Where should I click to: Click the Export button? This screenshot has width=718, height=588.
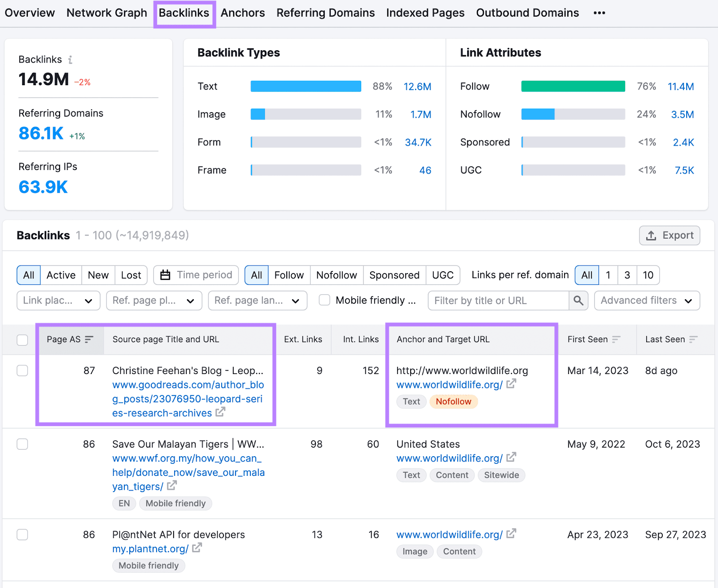pyautogui.click(x=669, y=235)
